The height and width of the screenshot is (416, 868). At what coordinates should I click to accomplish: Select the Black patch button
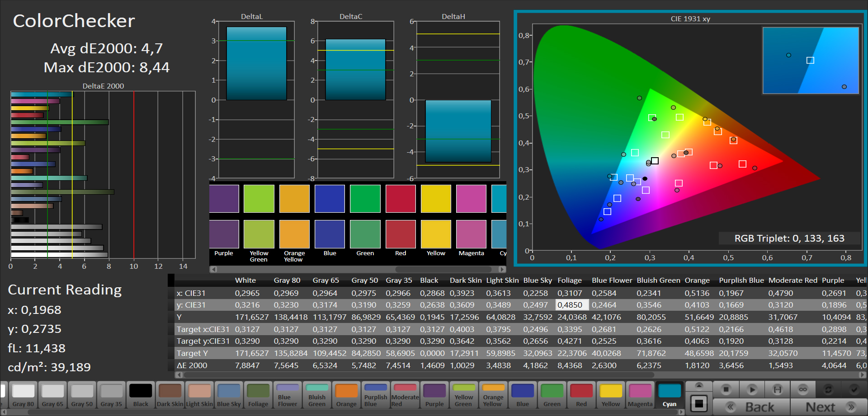[x=141, y=395]
